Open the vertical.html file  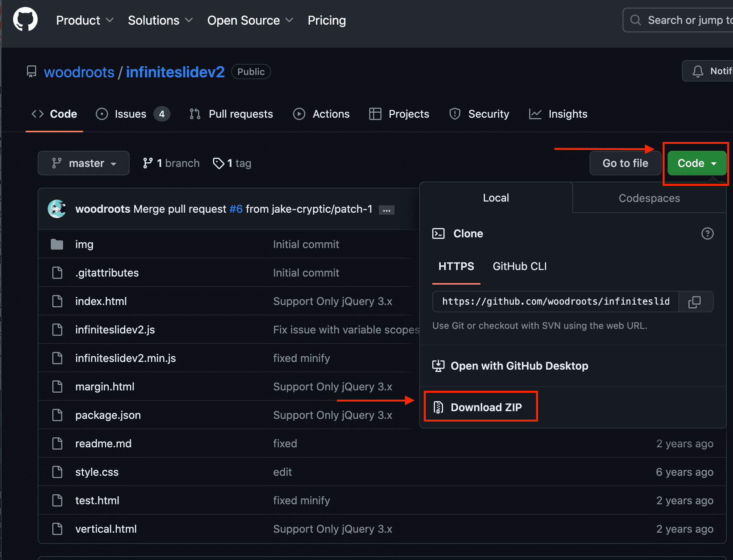pos(106,529)
